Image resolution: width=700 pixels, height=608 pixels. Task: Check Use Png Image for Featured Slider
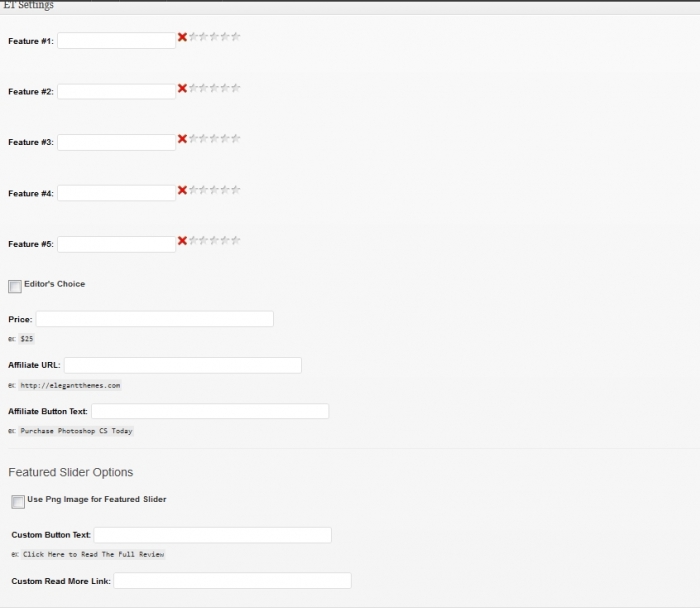click(x=18, y=502)
